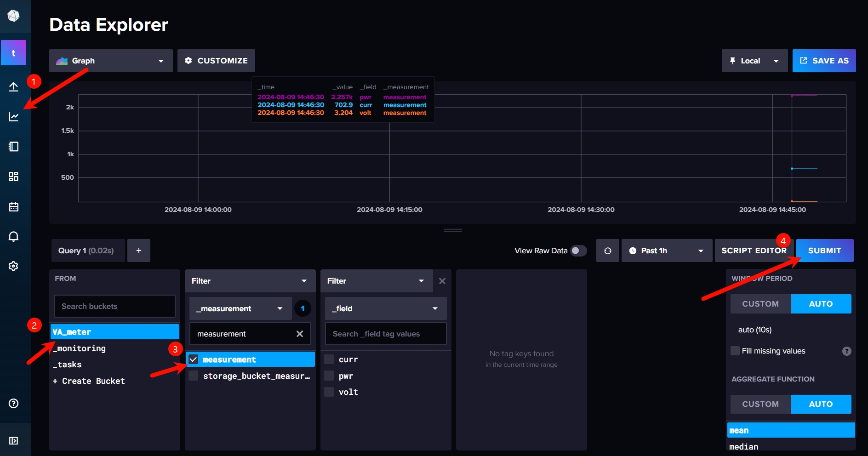
Task: Open the Past 1h time range dropdown
Action: tap(667, 251)
